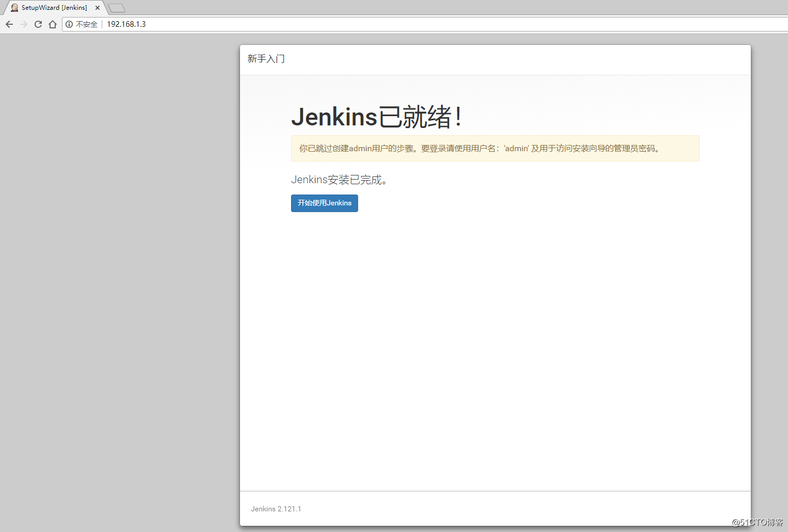
Task: Click the Jenkins 2.121.1 version text
Action: pos(276,509)
